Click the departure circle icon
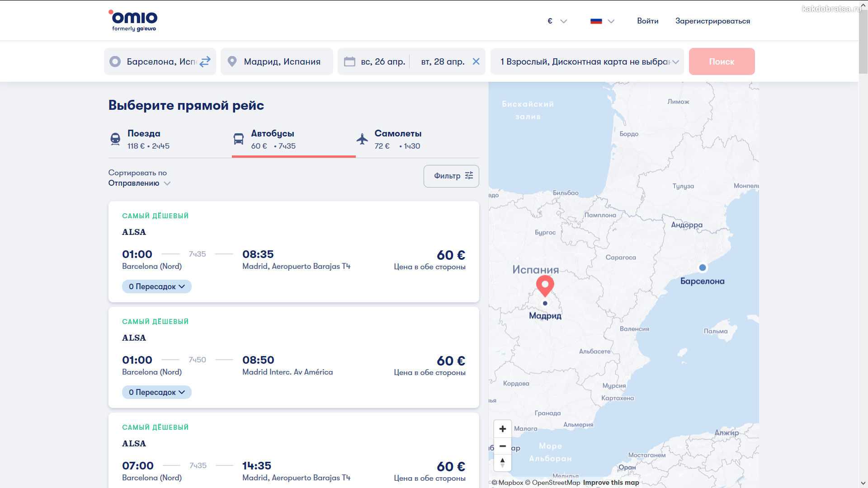Image resolution: width=868 pixels, height=488 pixels. [115, 61]
